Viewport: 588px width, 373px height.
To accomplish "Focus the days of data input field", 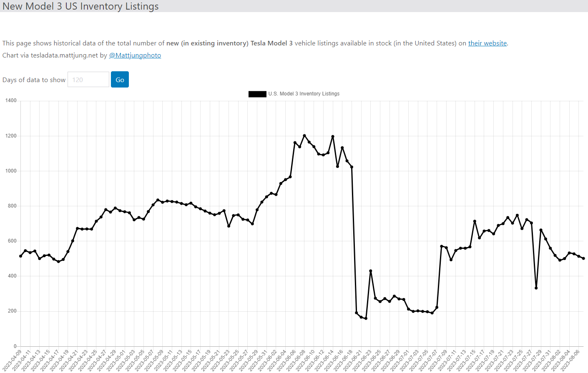I will pos(88,80).
